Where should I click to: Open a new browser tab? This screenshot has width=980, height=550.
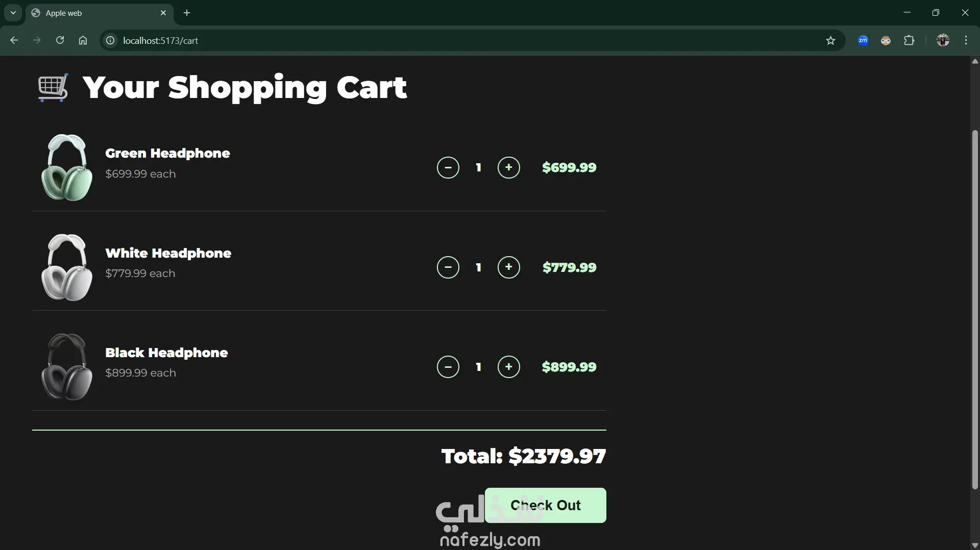pos(187,13)
